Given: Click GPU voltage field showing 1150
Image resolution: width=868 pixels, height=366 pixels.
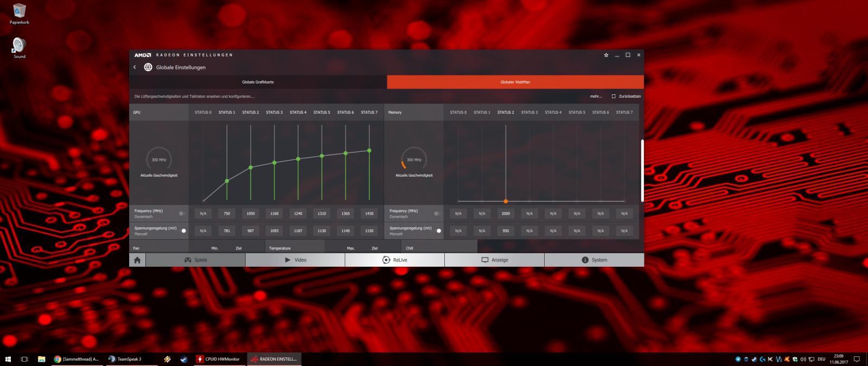Looking at the screenshot, I should pos(369,230).
